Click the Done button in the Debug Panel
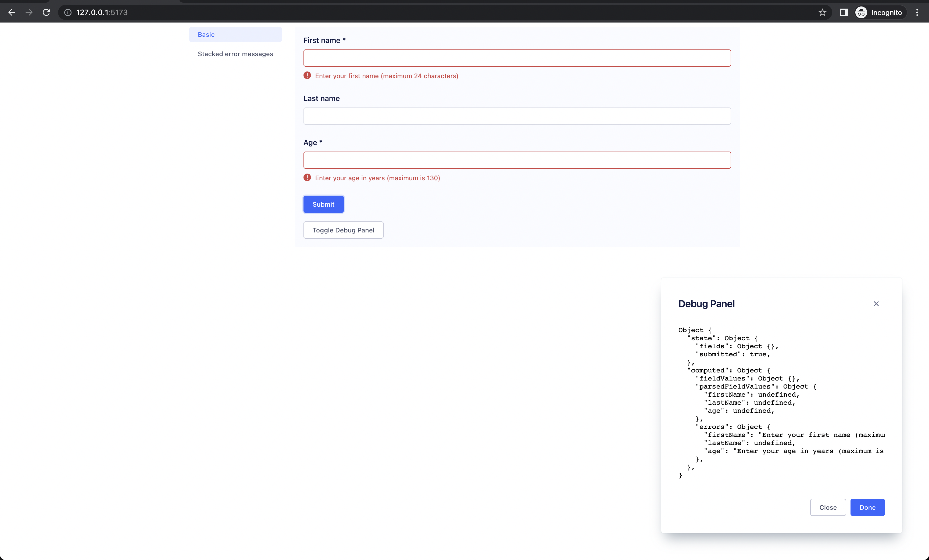The width and height of the screenshot is (929, 560). [x=867, y=507]
